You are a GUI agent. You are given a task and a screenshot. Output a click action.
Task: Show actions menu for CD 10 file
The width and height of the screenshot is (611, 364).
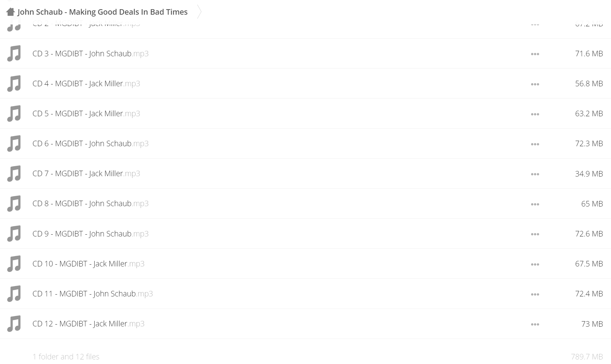click(x=535, y=264)
